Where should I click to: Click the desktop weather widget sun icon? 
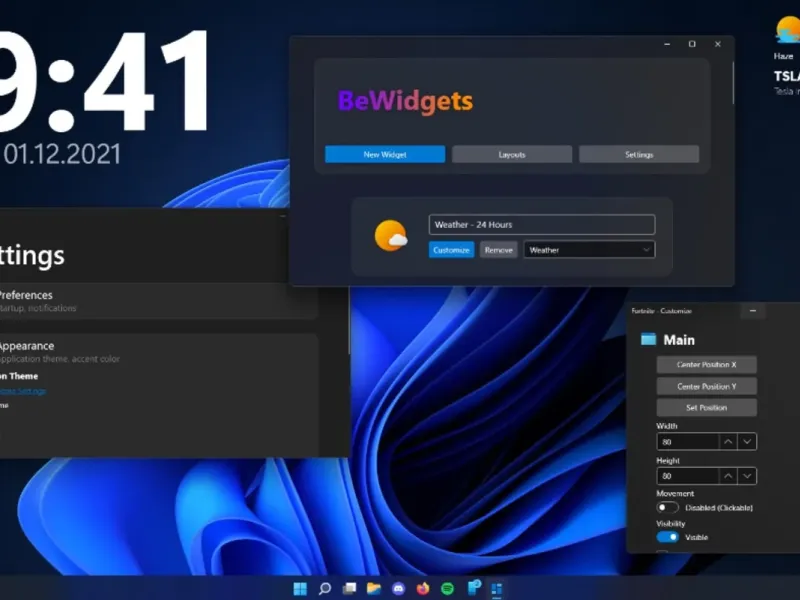[x=788, y=30]
